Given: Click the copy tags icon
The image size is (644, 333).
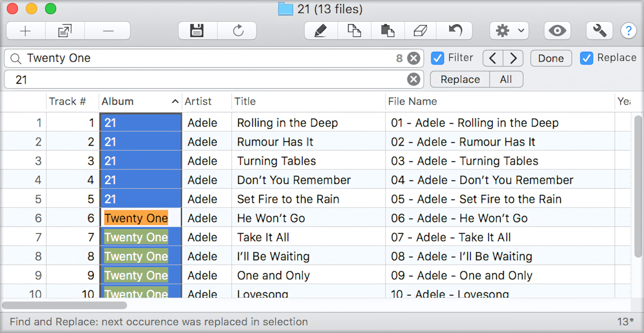Looking at the screenshot, I should [x=354, y=31].
